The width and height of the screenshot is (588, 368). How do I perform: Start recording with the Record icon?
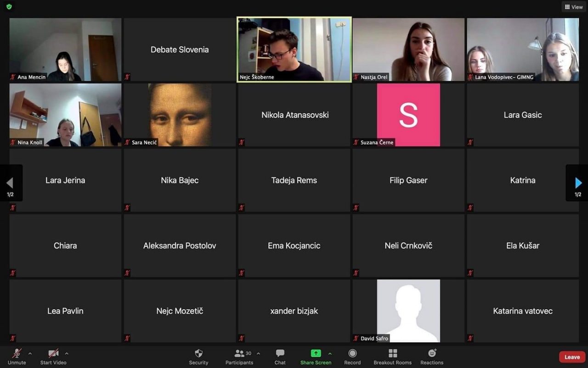coord(352,353)
